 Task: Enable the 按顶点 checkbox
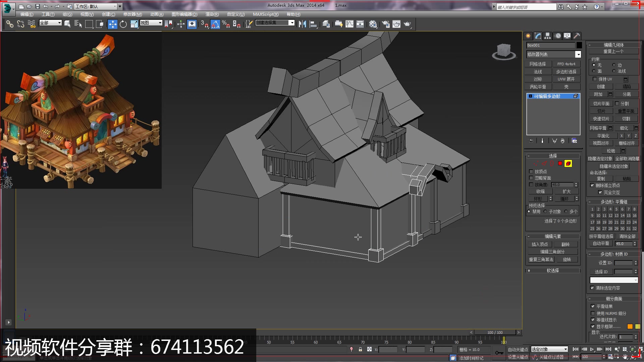click(531, 171)
